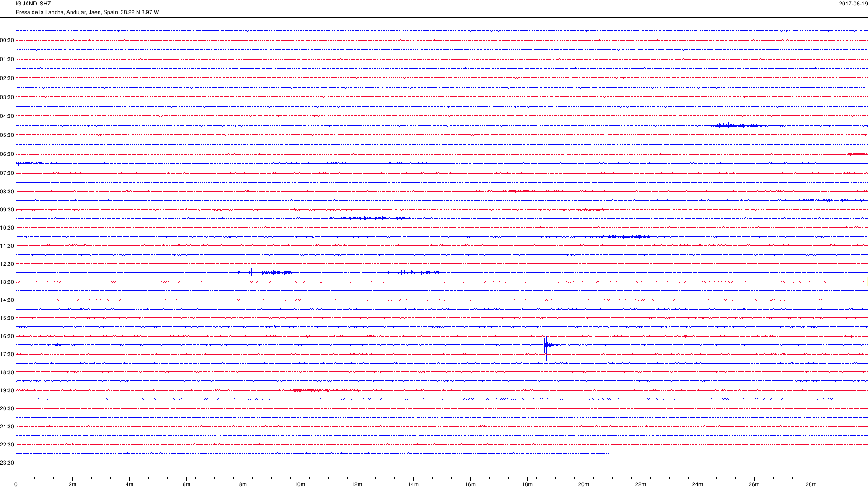This screenshot has width=868, height=488.
Task: Click the 24m axis tick label
Action: tap(698, 485)
